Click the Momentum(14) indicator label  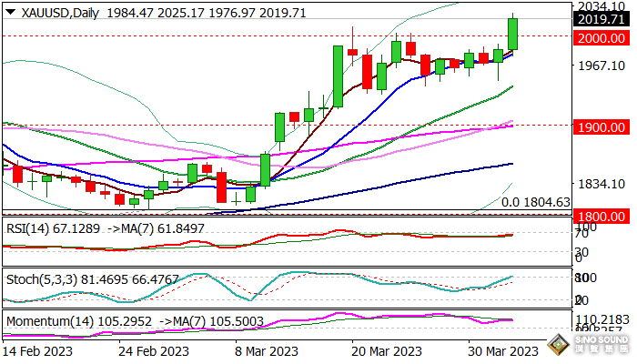pyautogui.click(x=47, y=320)
